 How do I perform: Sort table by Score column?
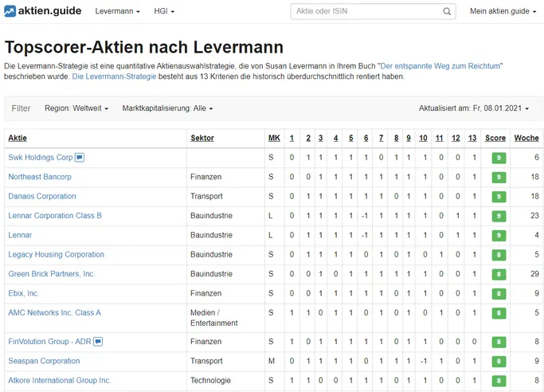(495, 138)
